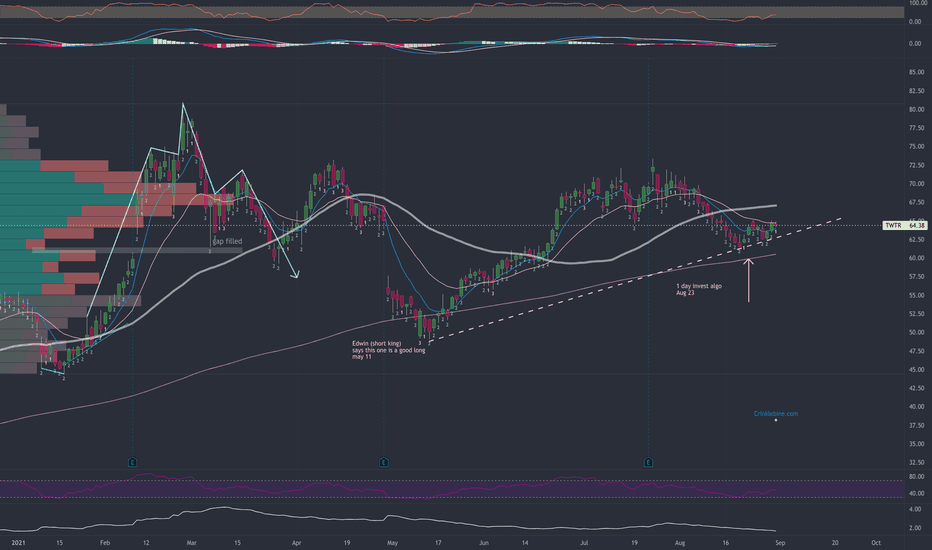
Task: Click the 42.50 price axis label
Action: coord(916,388)
